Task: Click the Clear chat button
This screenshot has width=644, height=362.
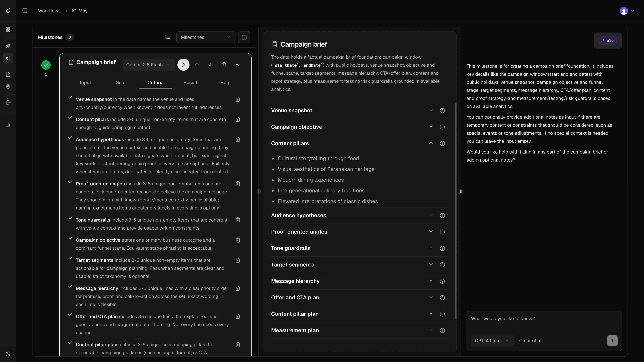Action: click(530, 341)
